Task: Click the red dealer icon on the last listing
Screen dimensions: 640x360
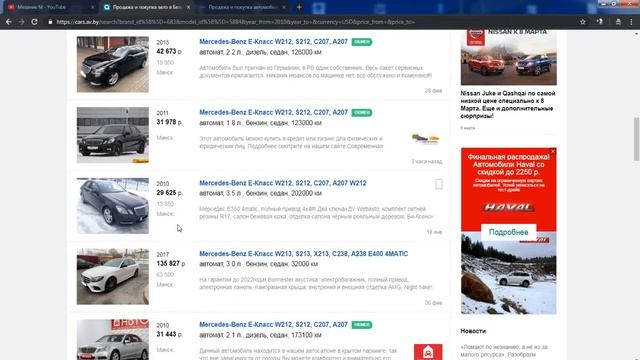Action: [428, 352]
